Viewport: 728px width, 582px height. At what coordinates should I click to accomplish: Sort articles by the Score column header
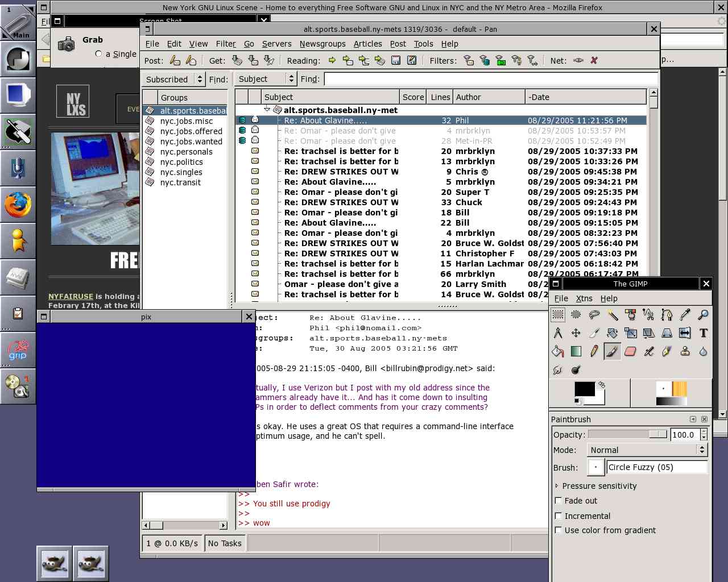413,97
